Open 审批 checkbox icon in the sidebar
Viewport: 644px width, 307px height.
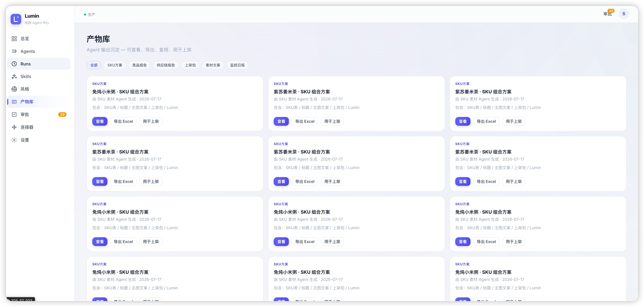[14, 114]
